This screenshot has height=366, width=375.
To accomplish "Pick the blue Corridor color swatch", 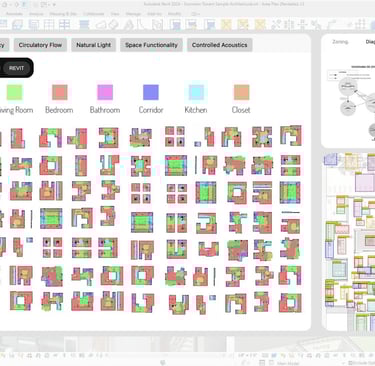I will (151, 92).
